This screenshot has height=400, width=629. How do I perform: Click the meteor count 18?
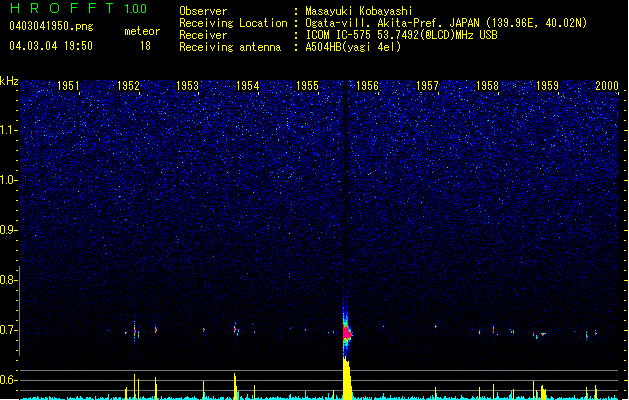(145, 46)
